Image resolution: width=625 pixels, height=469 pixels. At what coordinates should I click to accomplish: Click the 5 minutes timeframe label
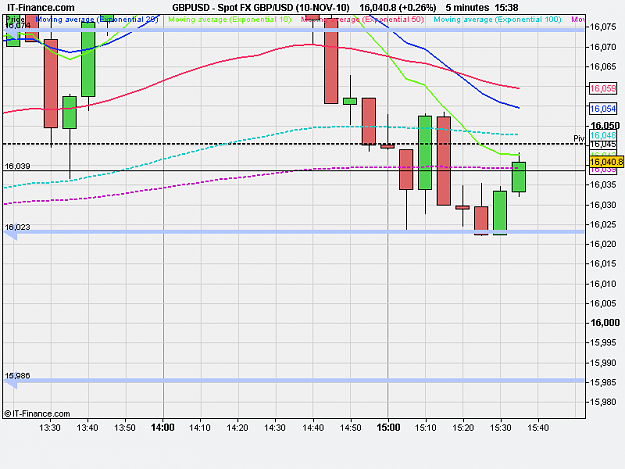[x=467, y=8]
